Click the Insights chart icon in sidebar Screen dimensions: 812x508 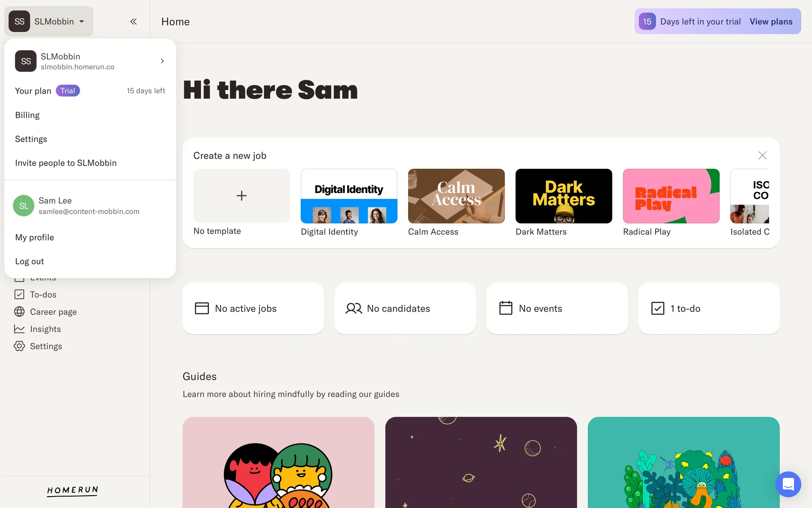click(x=19, y=329)
